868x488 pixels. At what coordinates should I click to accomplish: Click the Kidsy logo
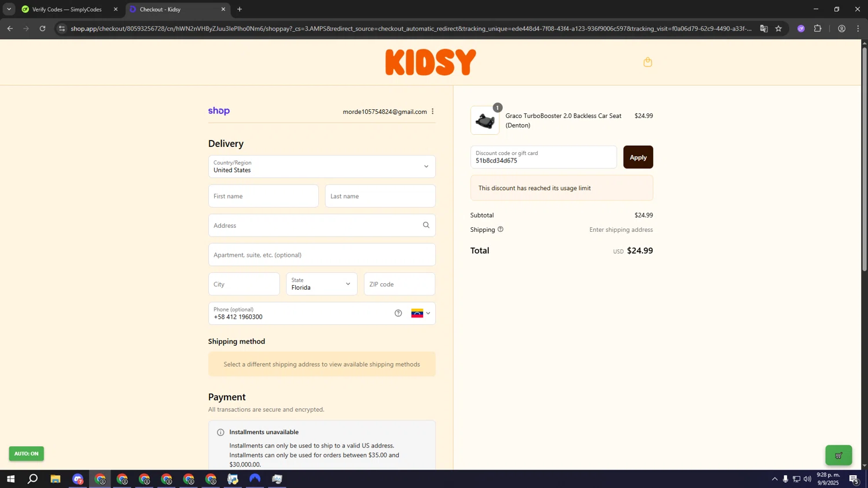431,62
